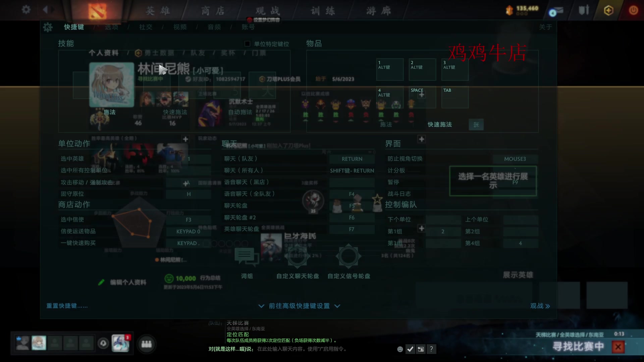The image size is (644, 362).
Task: Expand 前往高级快捷键设置 section
Action: [x=299, y=306]
